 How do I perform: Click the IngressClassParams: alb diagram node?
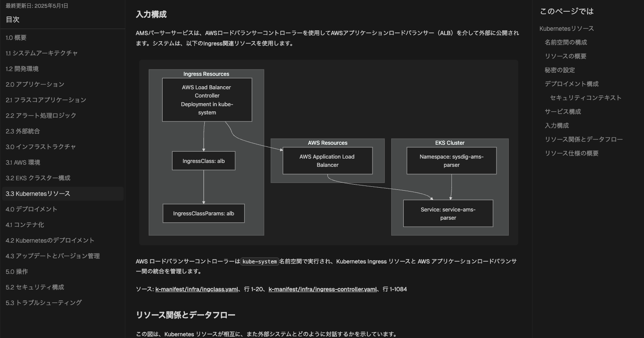(x=203, y=213)
